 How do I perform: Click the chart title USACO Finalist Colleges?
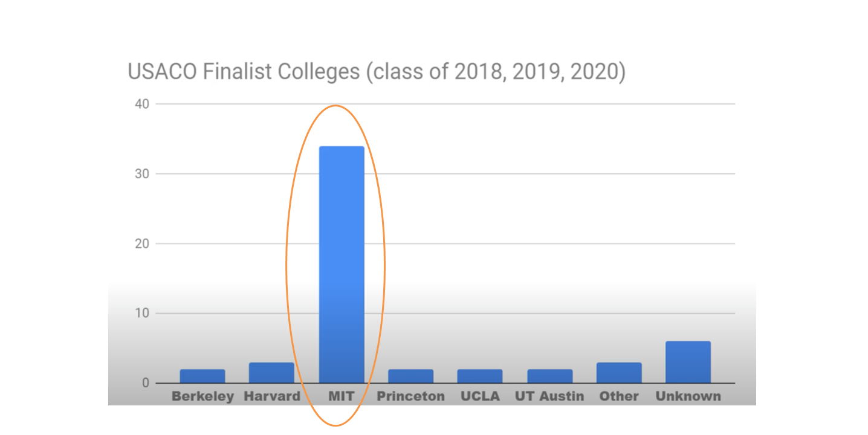[x=376, y=72]
